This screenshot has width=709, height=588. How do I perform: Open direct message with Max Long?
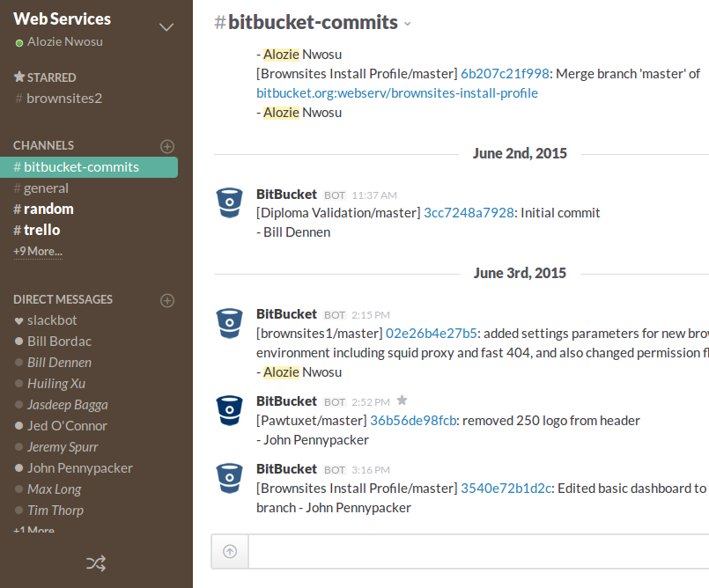[55, 489]
